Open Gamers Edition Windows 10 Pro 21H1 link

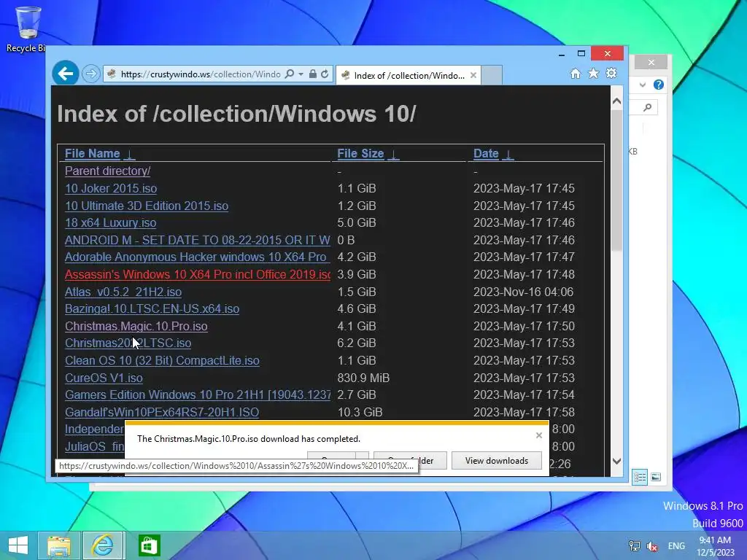pyautogui.click(x=198, y=394)
